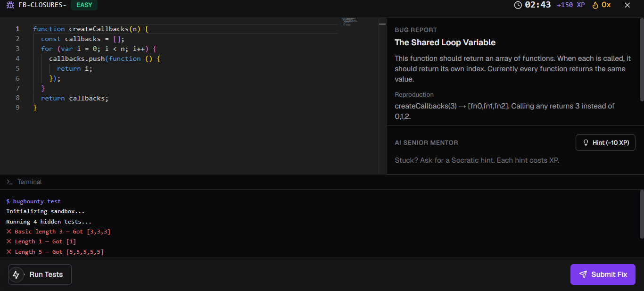Click the timer clock icon

pyautogui.click(x=518, y=5)
